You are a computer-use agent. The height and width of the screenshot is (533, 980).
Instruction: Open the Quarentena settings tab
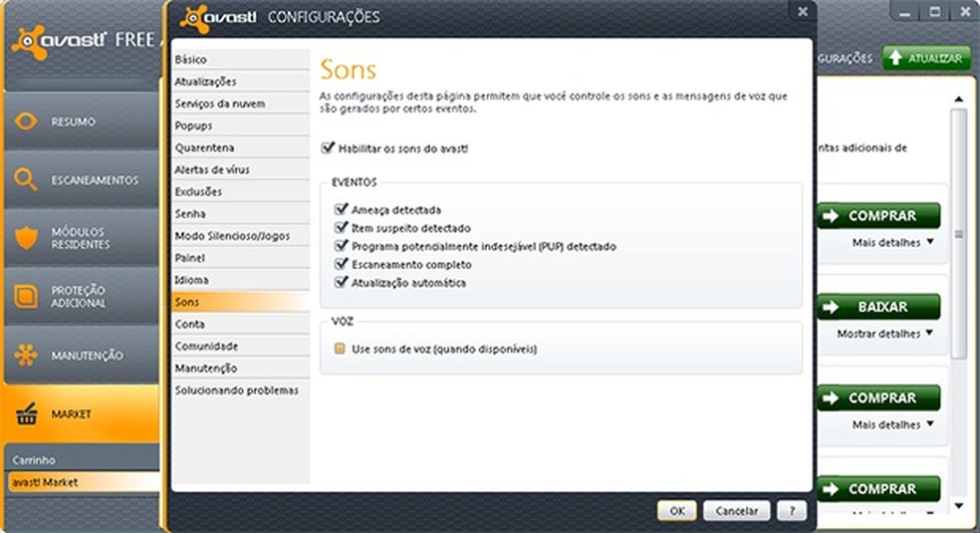coord(205,147)
